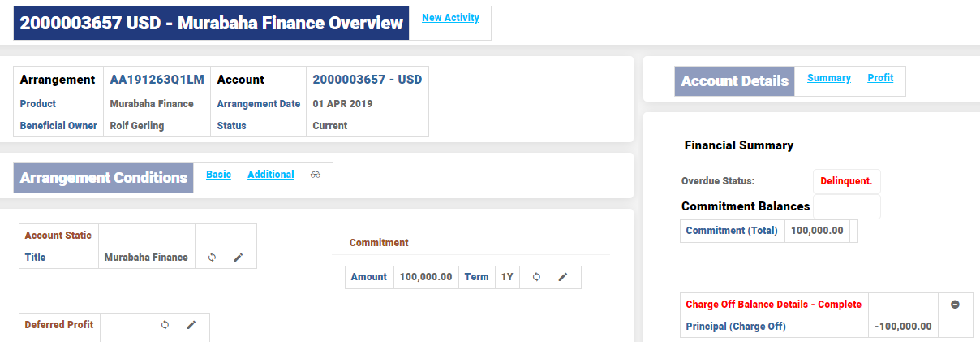Edit the Commitment amount with the pencil icon
The height and width of the screenshot is (342, 980).
[563, 277]
